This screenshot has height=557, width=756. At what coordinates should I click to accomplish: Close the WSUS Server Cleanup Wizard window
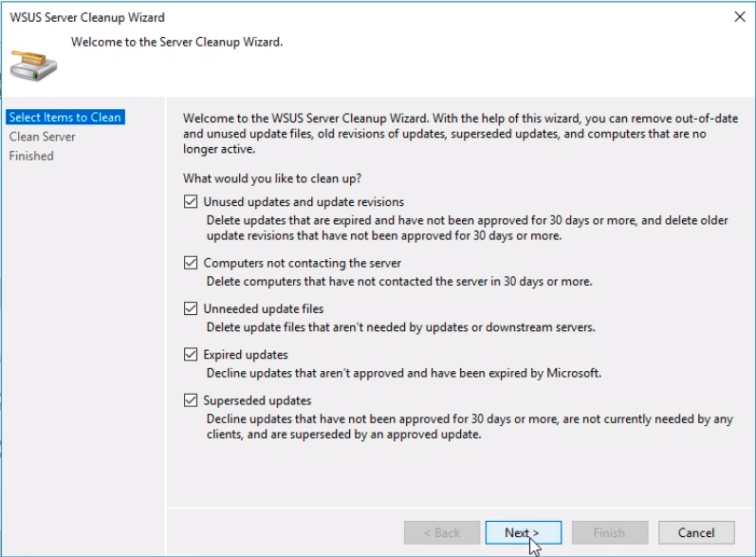click(x=739, y=17)
